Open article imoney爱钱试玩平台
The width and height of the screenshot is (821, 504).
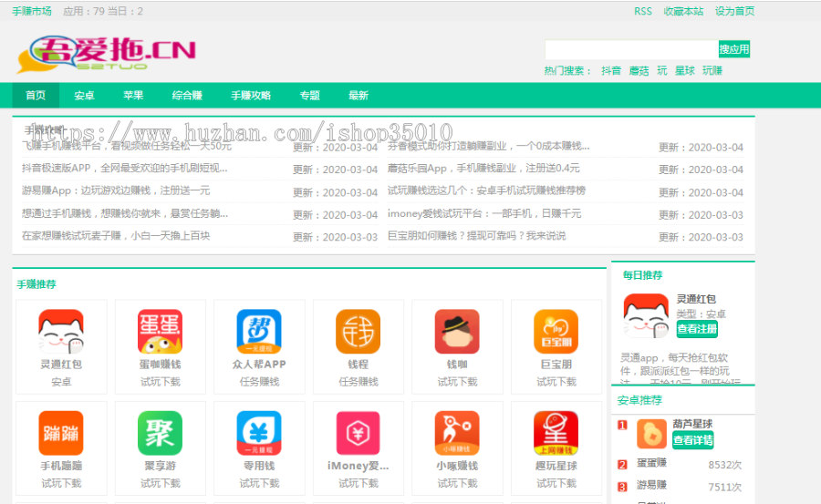pos(484,213)
